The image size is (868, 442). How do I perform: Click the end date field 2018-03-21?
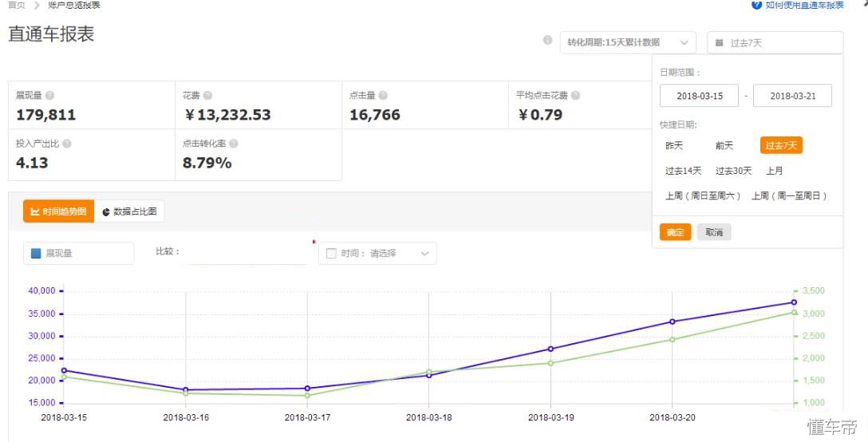point(793,96)
